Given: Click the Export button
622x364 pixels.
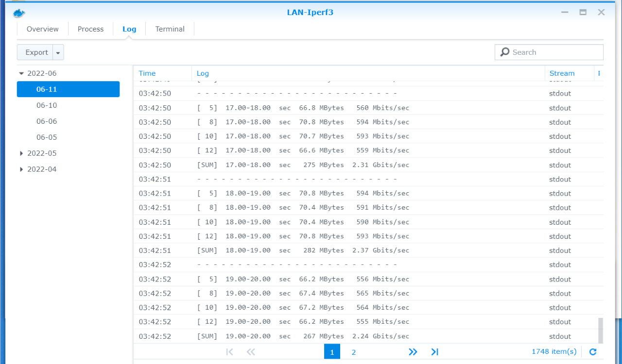Looking at the screenshot, I should point(36,52).
